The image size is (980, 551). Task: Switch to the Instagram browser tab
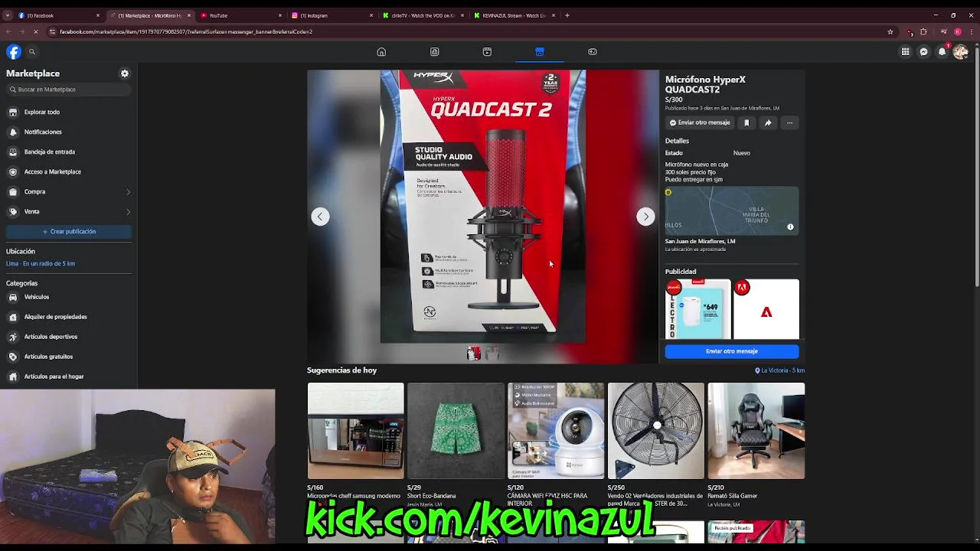click(x=331, y=15)
